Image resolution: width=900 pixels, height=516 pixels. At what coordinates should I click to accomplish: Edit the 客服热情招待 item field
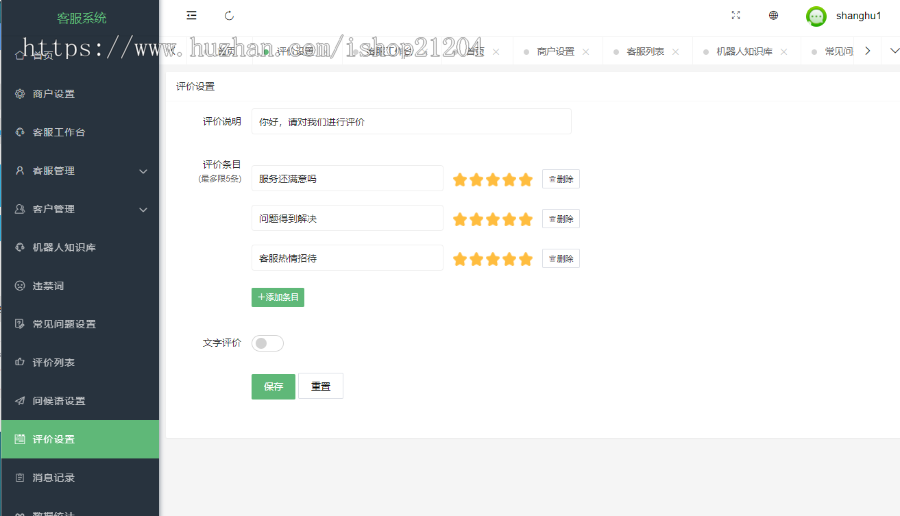click(347, 258)
